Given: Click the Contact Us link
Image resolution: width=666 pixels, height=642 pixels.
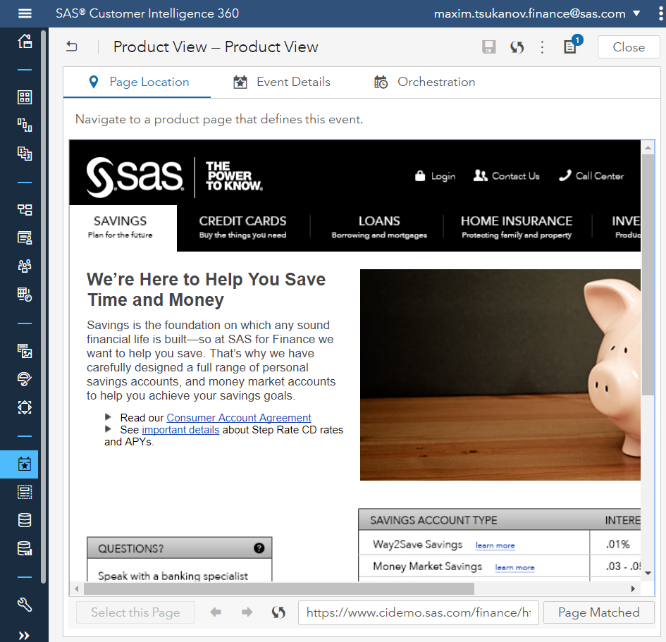Looking at the screenshot, I should [506, 176].
